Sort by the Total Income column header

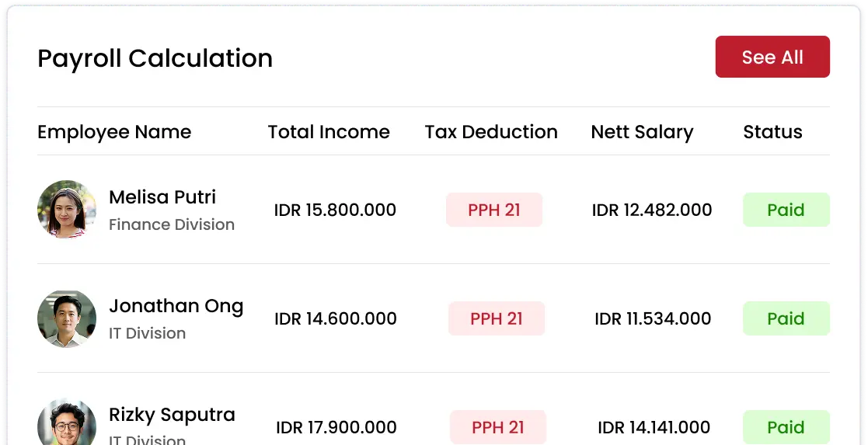(329, 132)
